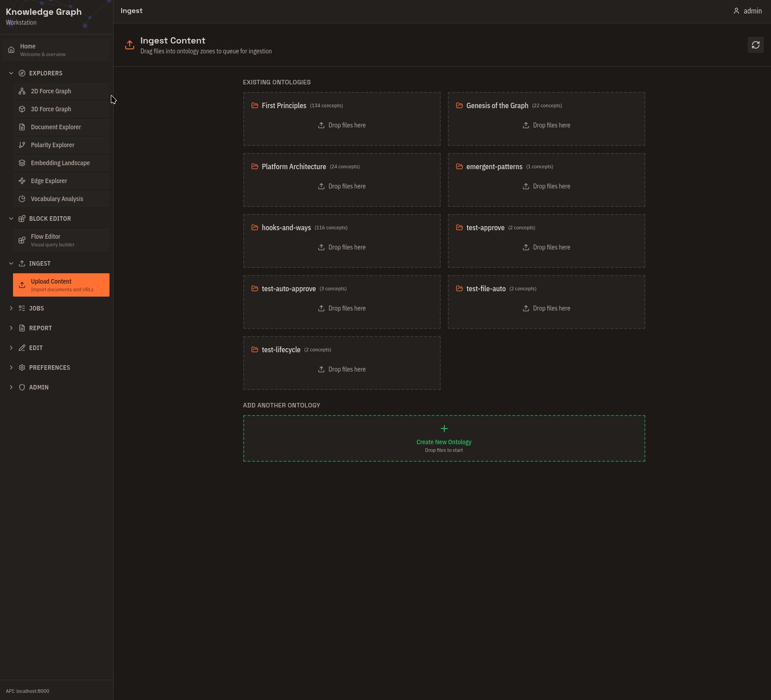Expand the Admin section chevron
This screenshot has width=771, height=700.
point(11,387)
